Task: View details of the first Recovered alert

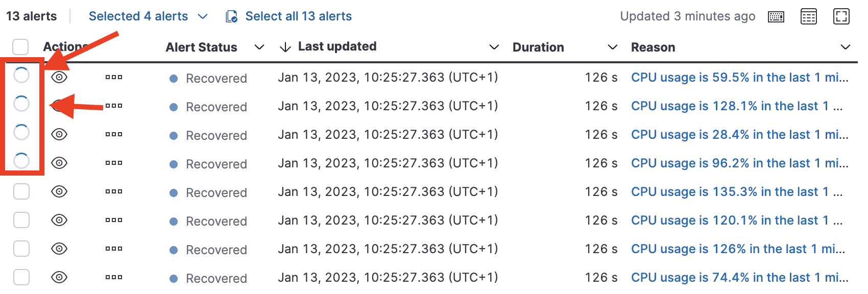Action: (x=59, y=77)
